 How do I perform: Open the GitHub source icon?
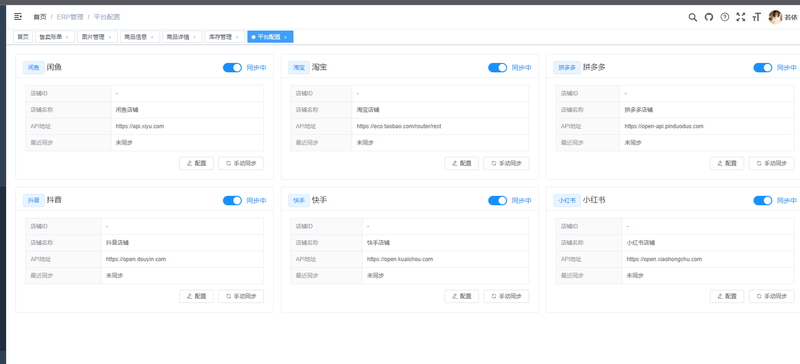pyautogui.click(x=708, y=17)
